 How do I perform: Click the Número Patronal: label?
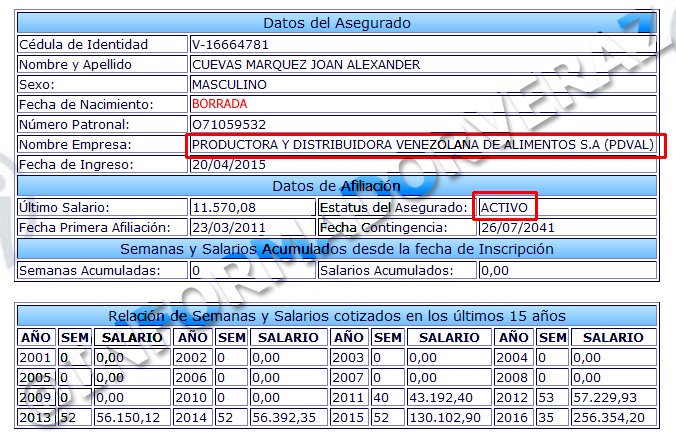[74, 125]
